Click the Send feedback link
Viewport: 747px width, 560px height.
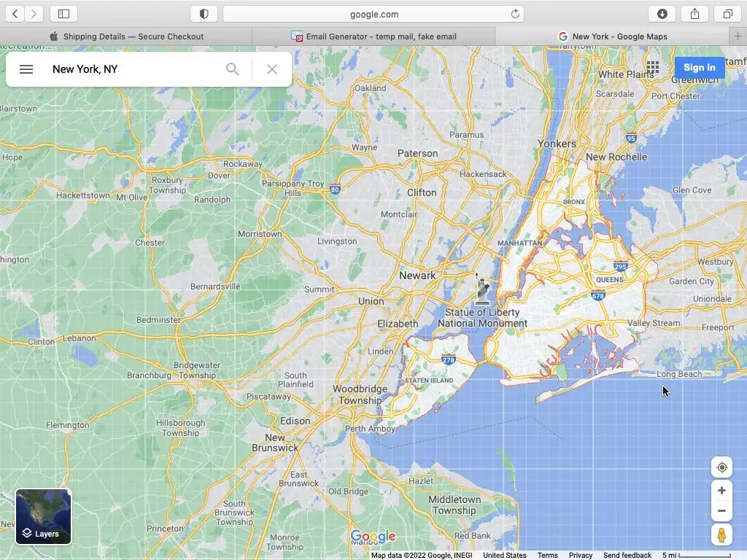coord(627,555)
